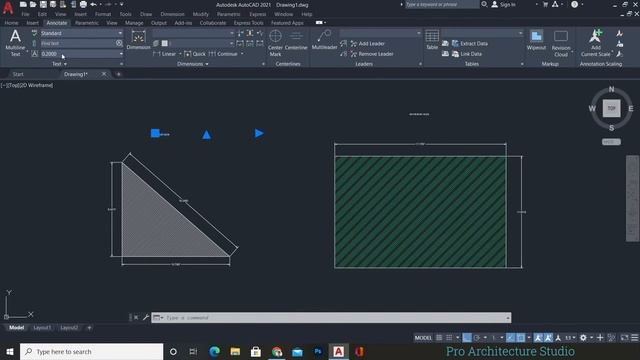
Task: Open the Dimension tool
Action: (x=138, y=40)
